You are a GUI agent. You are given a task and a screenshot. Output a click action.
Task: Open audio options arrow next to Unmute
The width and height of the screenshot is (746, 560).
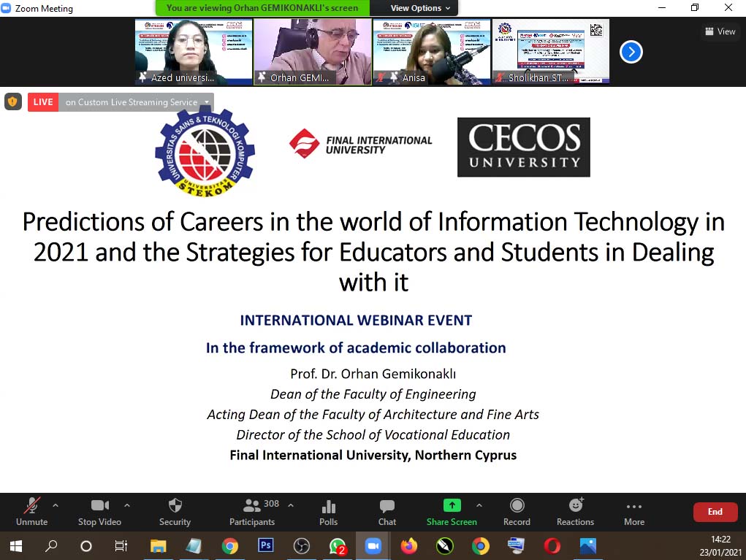click(x=56, y=505)
